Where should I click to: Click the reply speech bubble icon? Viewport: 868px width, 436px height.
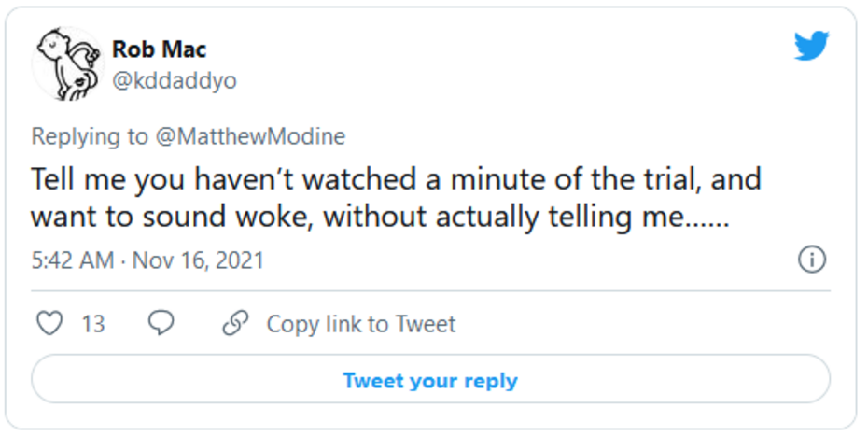point(161,323)
